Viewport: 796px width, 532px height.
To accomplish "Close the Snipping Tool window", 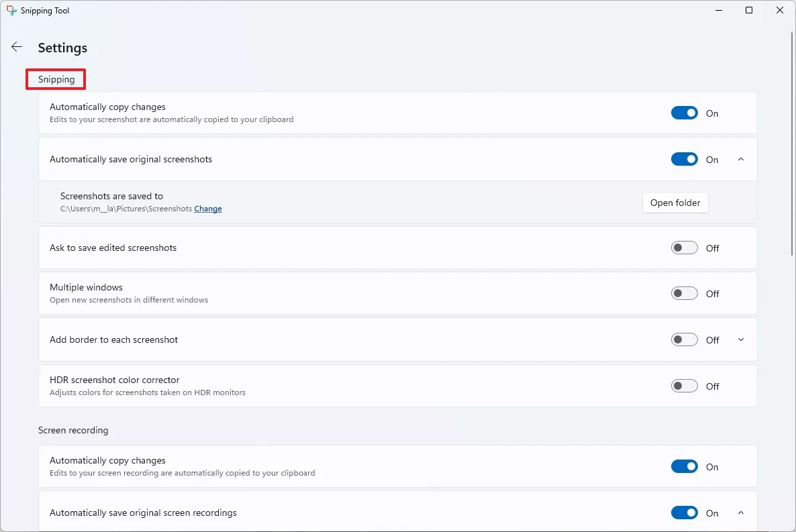I will pos(780,11).
